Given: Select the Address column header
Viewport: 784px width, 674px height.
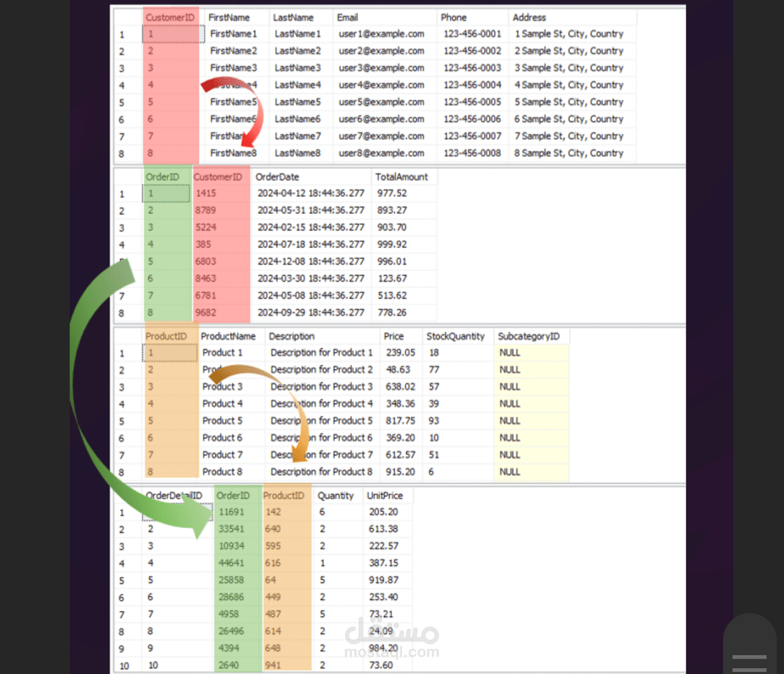Looking at the screenshot, I should click(x=529, y=17).
